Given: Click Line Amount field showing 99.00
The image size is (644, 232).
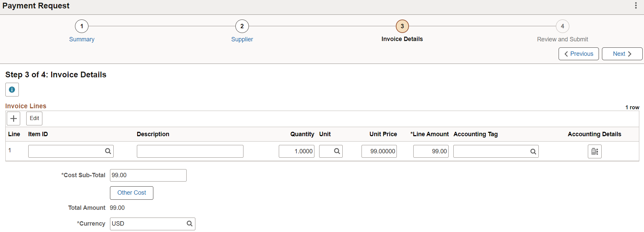Looking at the screenshot, I should point(431,151).
